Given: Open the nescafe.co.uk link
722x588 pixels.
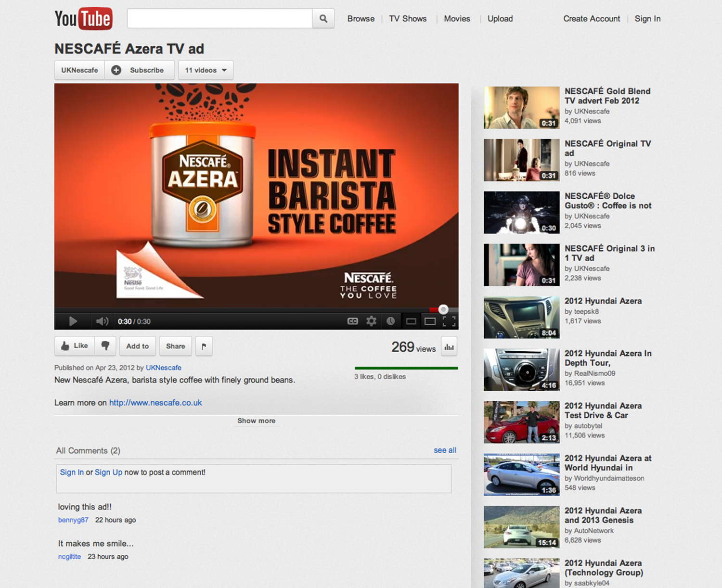Looking at the screenshot, I should [155, 403].
